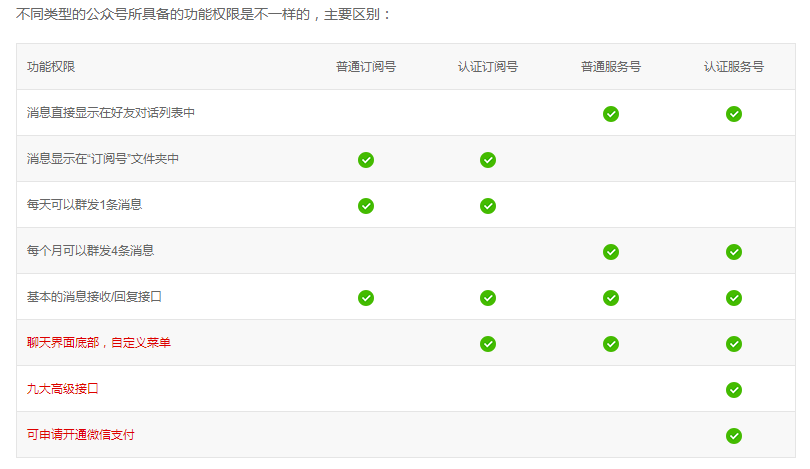Screen dimensions: 810x469
Task: Click red text 可申请开通微信支付
Action: click(81, 435)
